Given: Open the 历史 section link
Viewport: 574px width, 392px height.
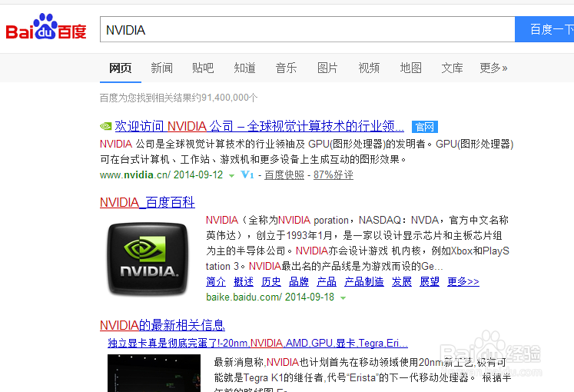Looking at the screenshot, I should pyautogui.click(x=271, y=281).
